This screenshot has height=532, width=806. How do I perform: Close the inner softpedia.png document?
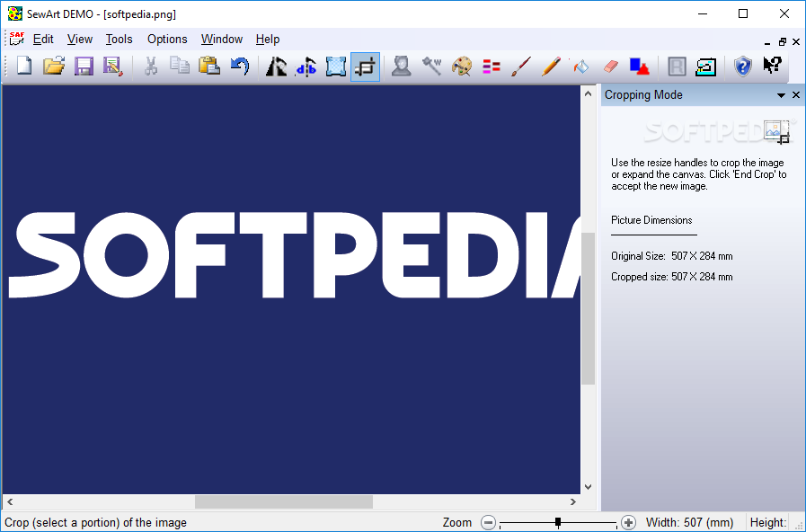(796, 42)
